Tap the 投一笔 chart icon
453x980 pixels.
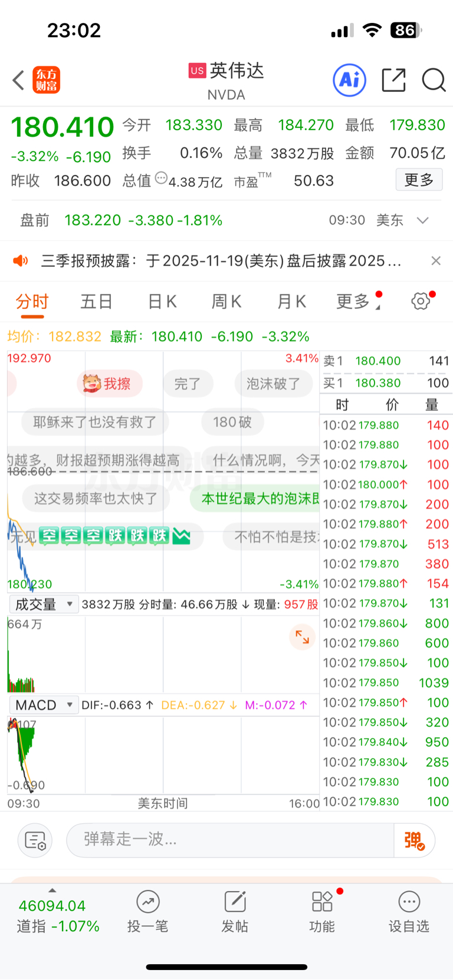pyautogui.click(x=148, y=902)
